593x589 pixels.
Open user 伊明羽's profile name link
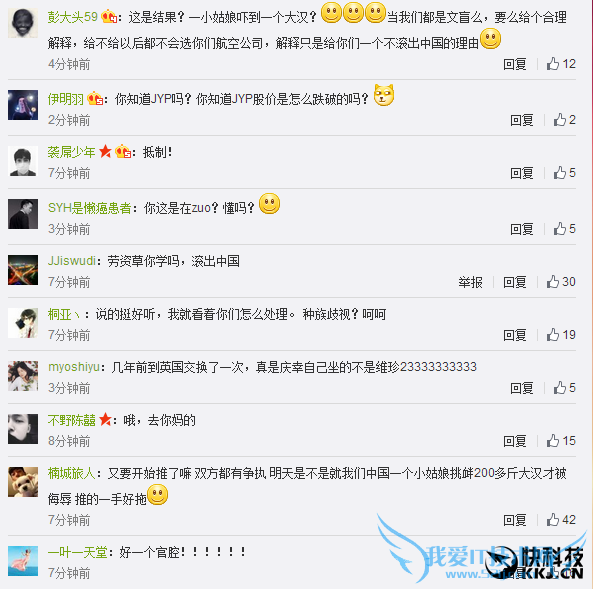(x=65, y=99)
